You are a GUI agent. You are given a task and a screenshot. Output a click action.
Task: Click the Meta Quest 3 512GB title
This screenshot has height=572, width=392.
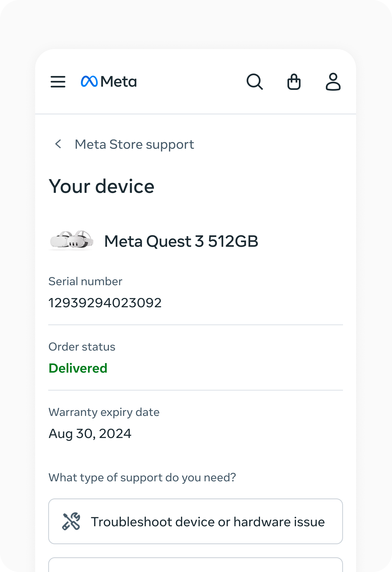tap(181, 241)
